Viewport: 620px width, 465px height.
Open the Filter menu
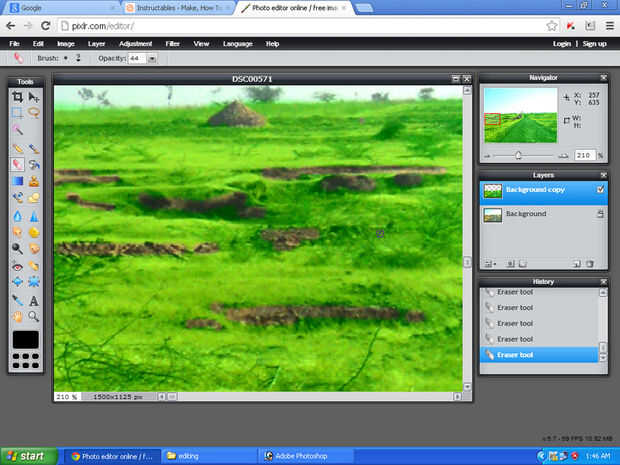(173, 44)
